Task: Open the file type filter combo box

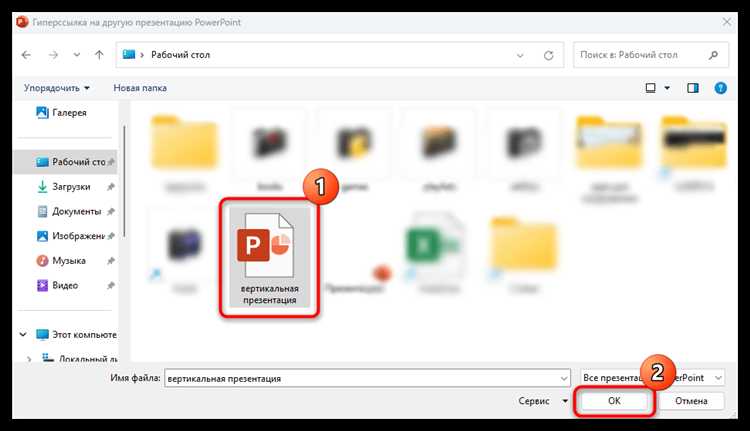Action: point(653,378)
